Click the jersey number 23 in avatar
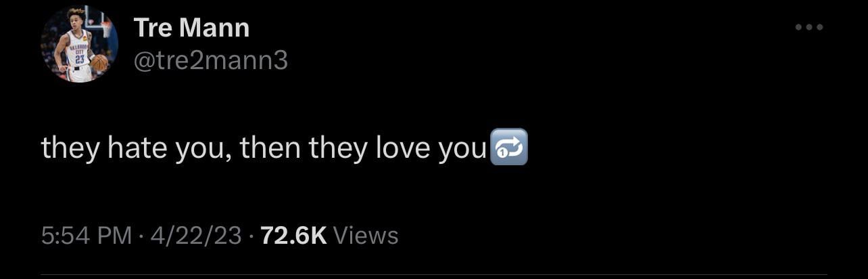The height and width of the screenshot is (279, 868). coord(80,59)
